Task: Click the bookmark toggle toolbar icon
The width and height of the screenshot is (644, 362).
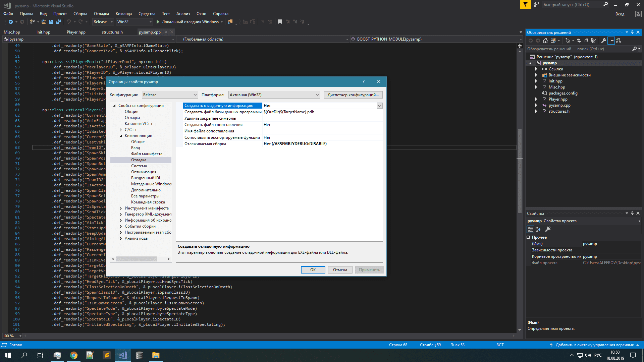Action: (x=280, y=22)
